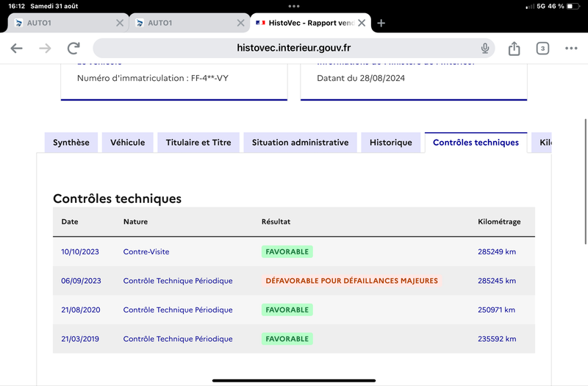Tap the three-dot multitasking control in the status bar
The height and width of the screenshot is (386, 588).
294,6
